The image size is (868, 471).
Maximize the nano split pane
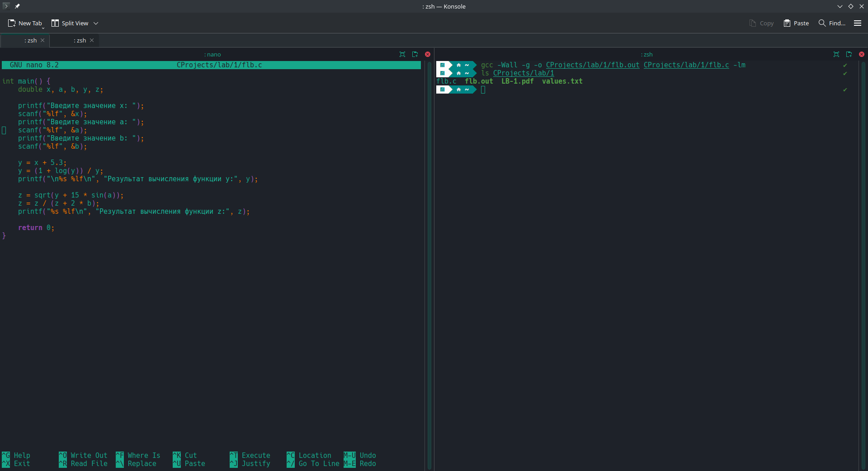click(402, 54)
